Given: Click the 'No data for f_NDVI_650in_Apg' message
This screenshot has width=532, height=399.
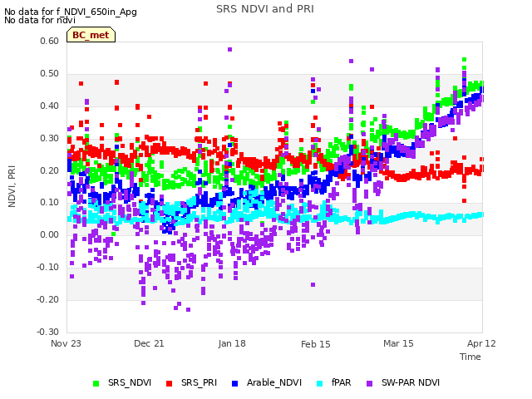Looking at the screenshot, I should coord(71,12).
